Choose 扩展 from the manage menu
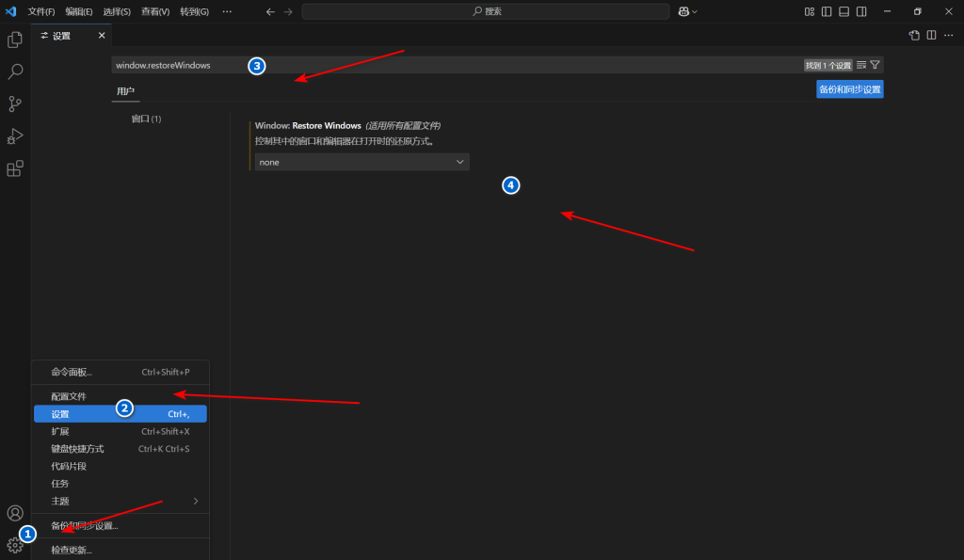This screenshot has width=964, height=560. (x=120, y=431)
